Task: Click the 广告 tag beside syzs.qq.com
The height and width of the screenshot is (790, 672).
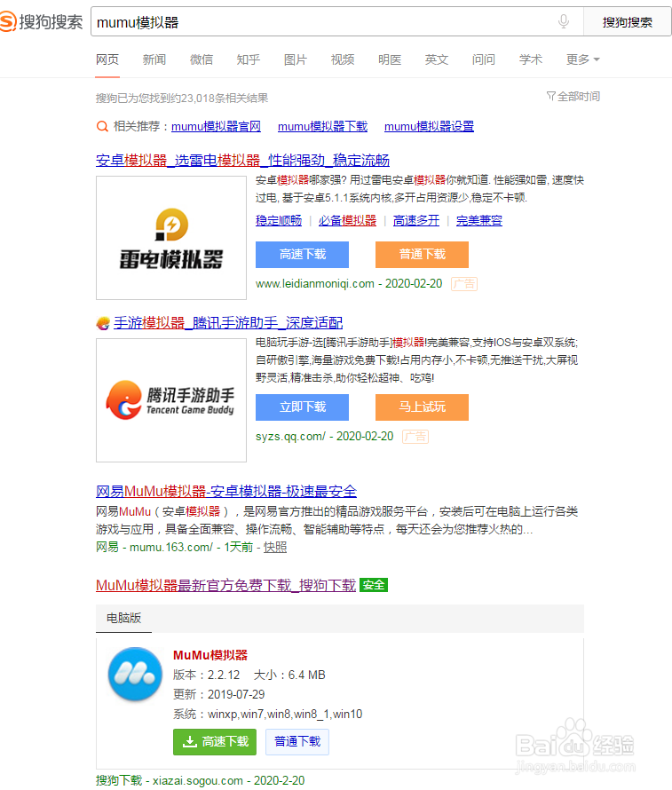Action: (x=415, y=437)
